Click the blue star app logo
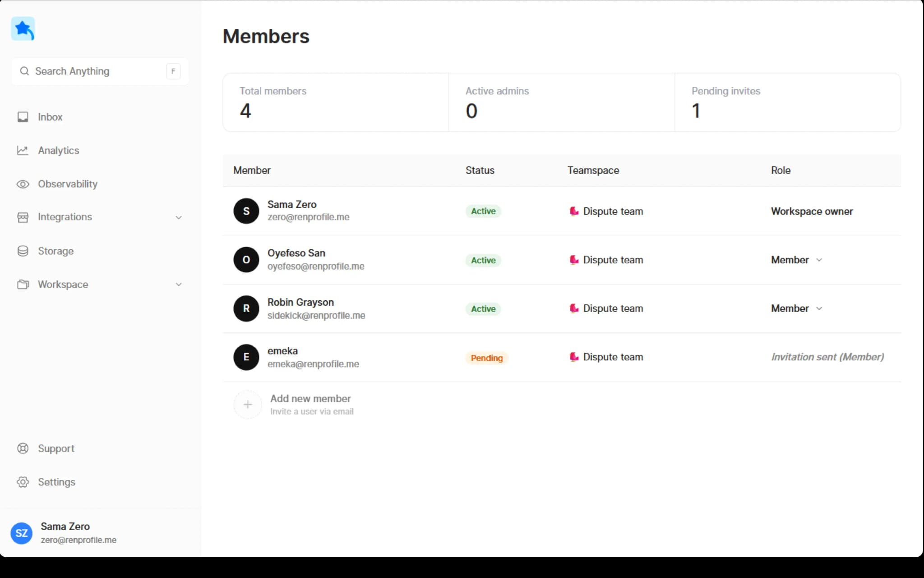Viewport: 924px width, 578px height. [x=23, y=29]
